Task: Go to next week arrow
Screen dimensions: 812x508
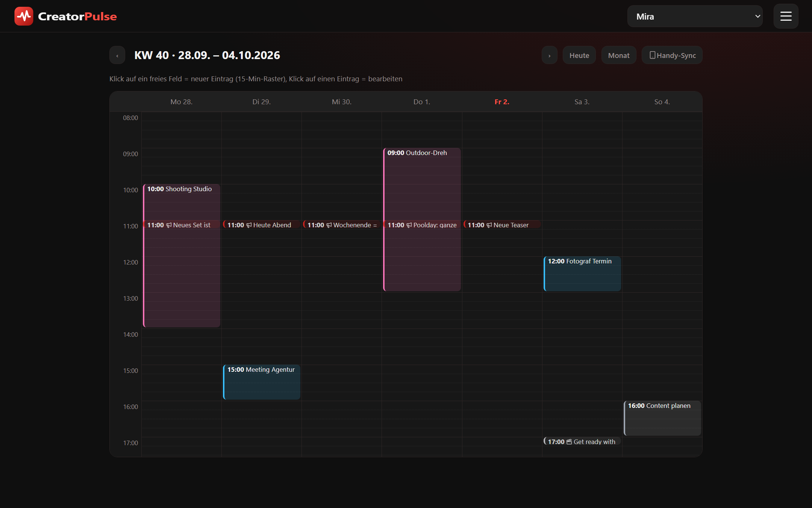Action: 549,55
